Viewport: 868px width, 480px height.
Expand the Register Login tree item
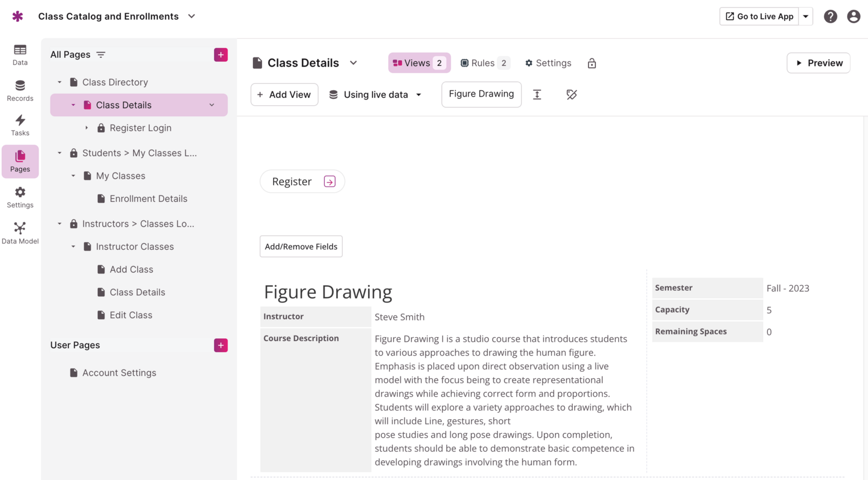point(87,128)
